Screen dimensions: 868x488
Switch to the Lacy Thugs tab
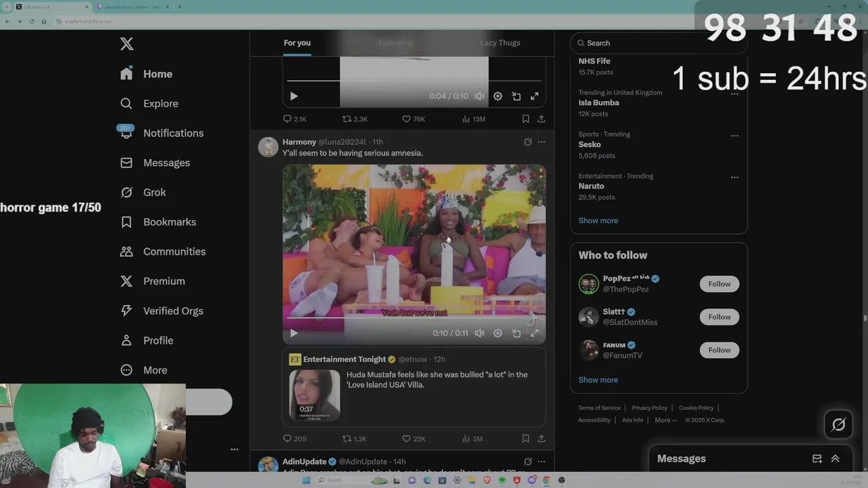click(x=500, y=43)
